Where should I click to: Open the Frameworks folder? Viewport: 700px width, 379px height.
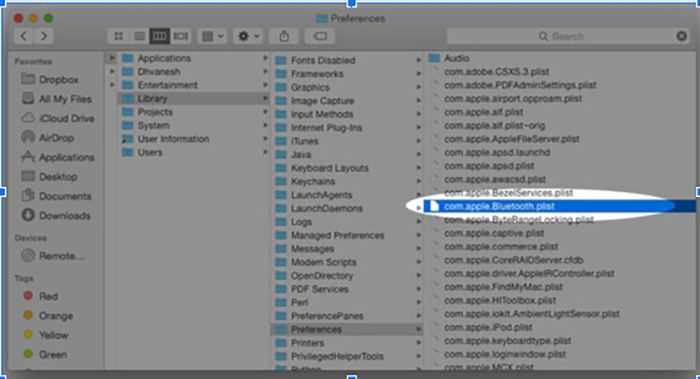pyautogui.click(x=310, y=74)
